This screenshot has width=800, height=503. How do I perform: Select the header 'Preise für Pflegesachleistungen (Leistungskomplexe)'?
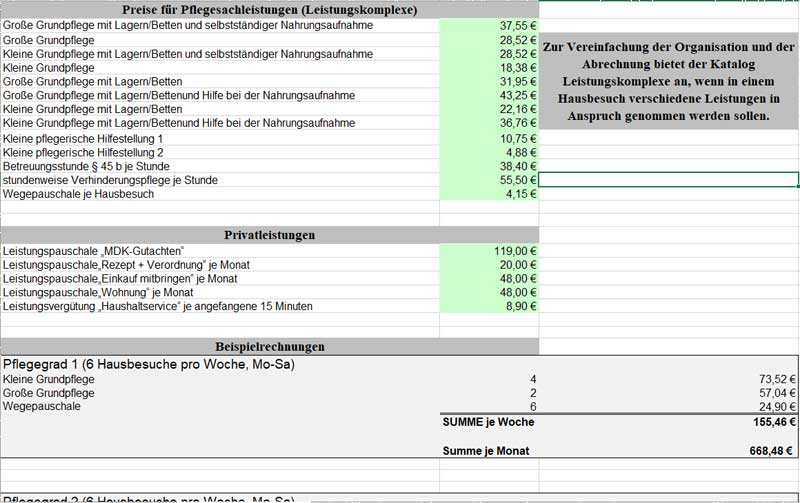(x=269, y=10)
